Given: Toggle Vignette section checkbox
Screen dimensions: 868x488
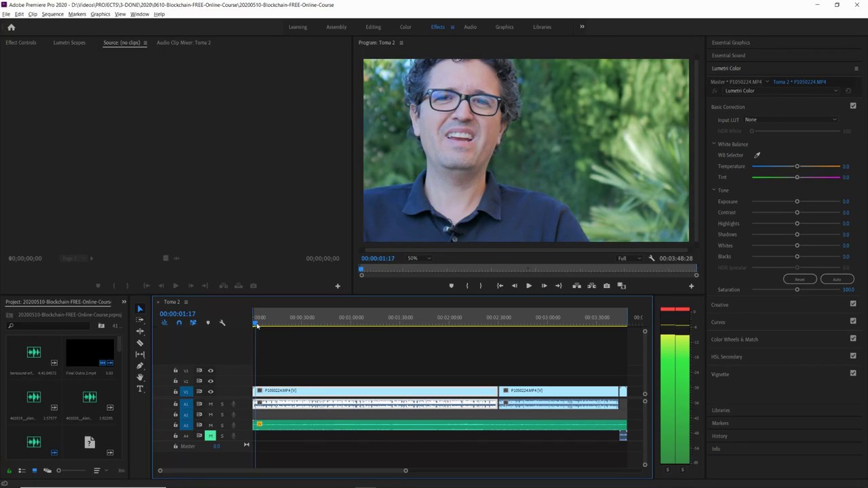Looking at the screenshot, I should [853, 373].
